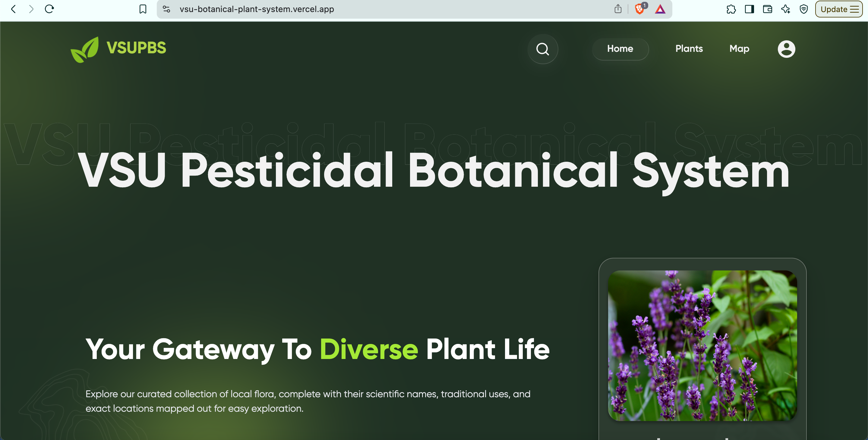The height and width of the screenshot is (440, 868).
Task: Click the VSUPBS leaf logo
Action: pyautogui.click(x=85, y=49)
